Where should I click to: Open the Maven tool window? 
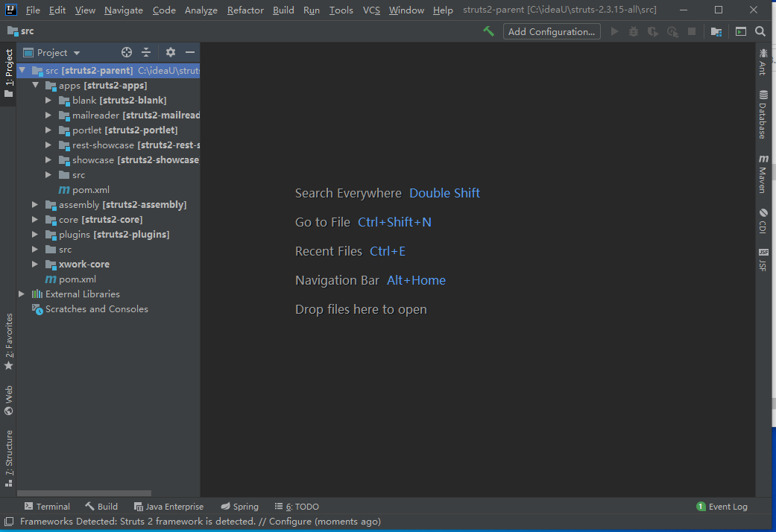[x=763, y=173]
